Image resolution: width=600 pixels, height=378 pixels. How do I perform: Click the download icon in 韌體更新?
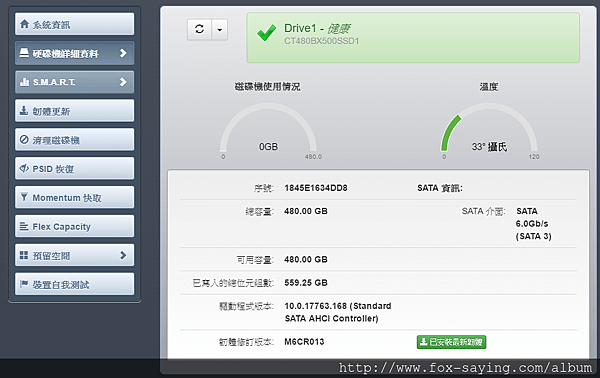click(x=24, y=111)
